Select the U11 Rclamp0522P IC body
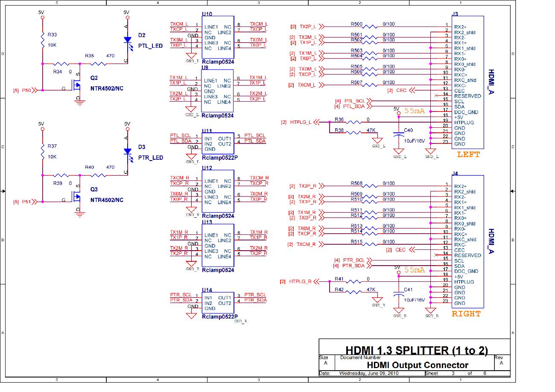 [x=218, y=143]
